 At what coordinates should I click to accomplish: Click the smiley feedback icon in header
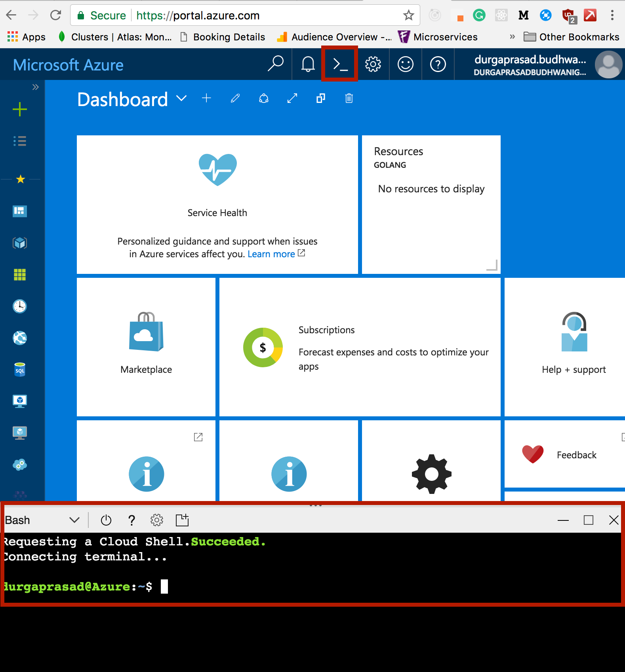tap(406, 64)
